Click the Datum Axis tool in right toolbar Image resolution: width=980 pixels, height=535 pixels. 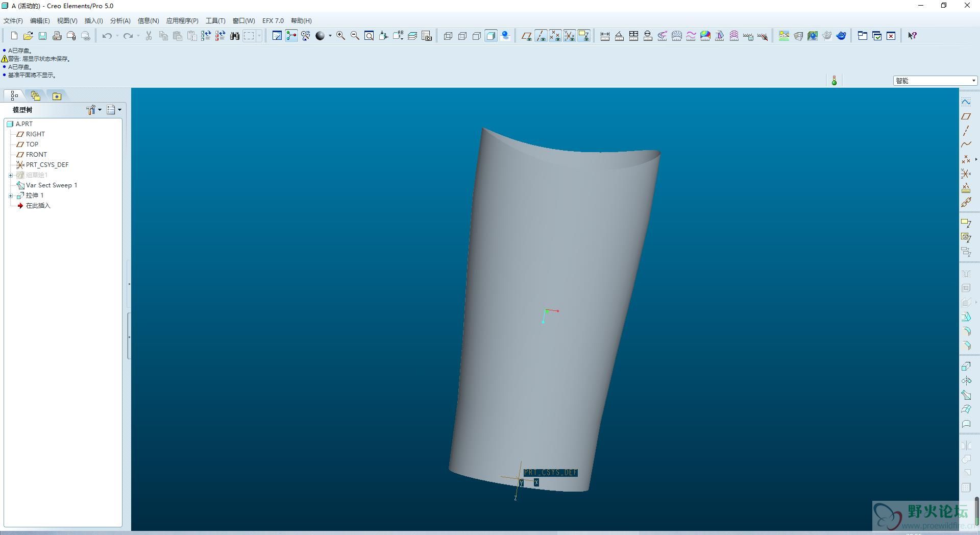coord(966,131)
